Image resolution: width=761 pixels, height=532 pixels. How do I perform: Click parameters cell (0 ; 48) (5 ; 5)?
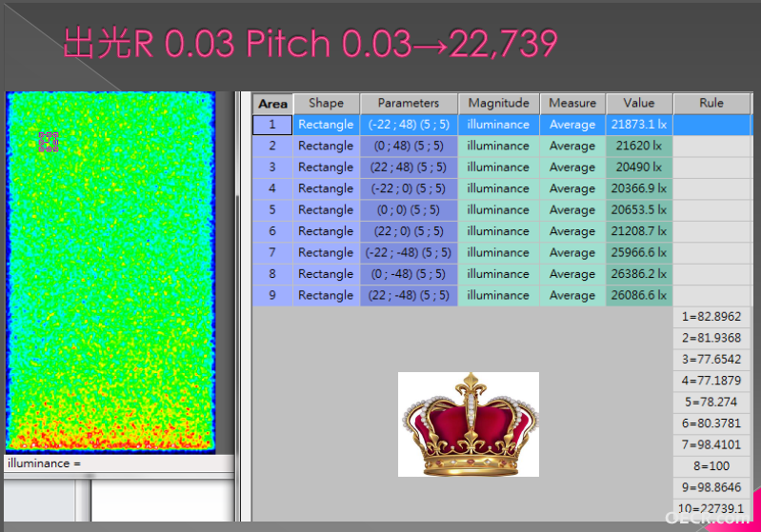(409, 146)
